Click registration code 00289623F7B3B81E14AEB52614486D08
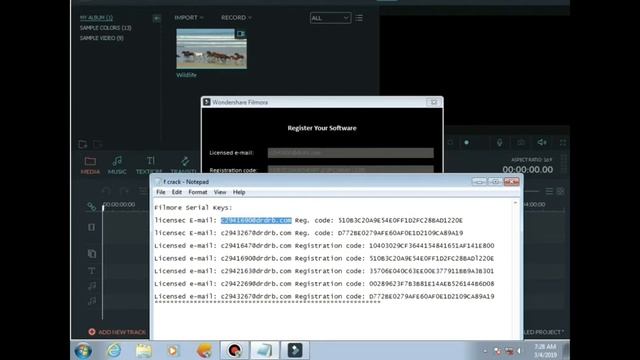Image resolution: width=640 pixels, height=360 pixels. 431,284
